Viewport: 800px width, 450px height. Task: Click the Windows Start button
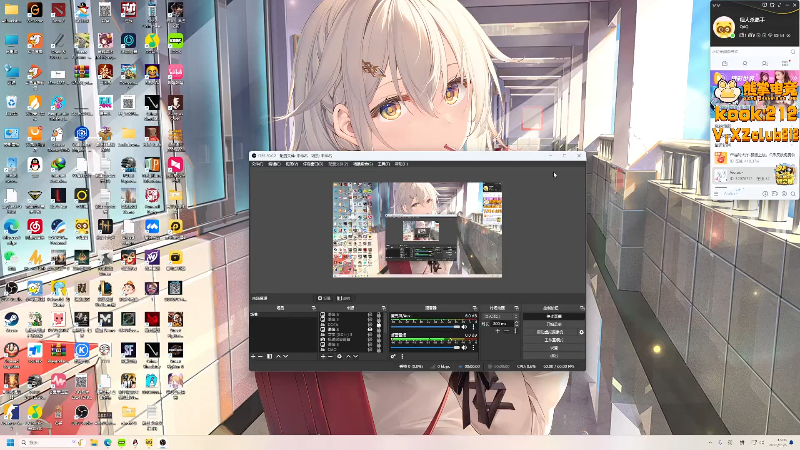[x=10, y=442]
